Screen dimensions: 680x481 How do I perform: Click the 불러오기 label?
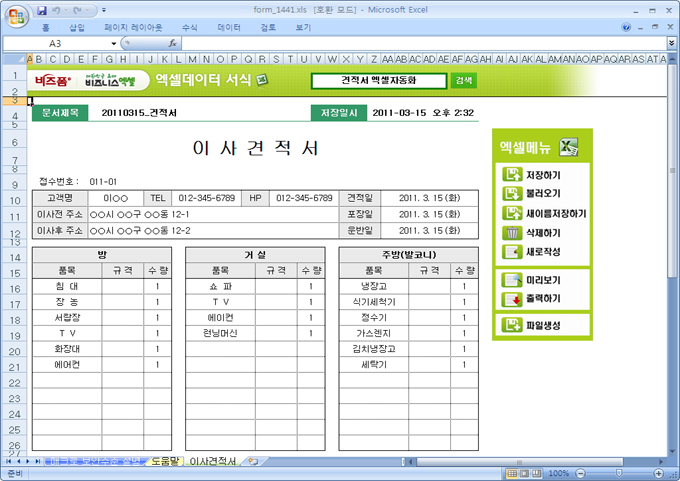tap(543, 194)
